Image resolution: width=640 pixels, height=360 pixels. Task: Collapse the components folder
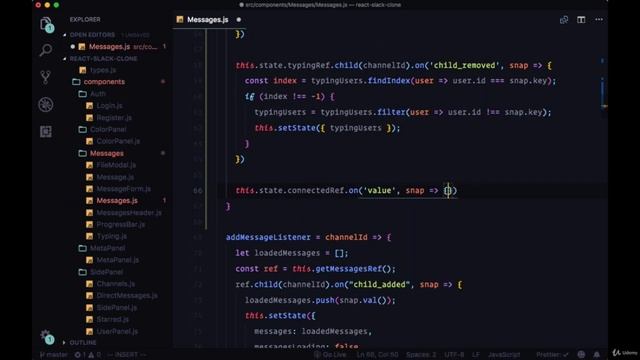(104, 82)
